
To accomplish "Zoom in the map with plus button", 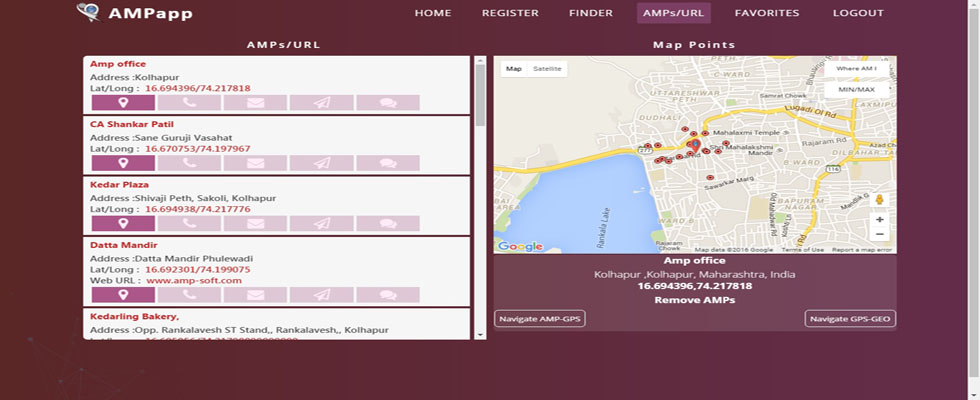I will (x=879, y=219).
